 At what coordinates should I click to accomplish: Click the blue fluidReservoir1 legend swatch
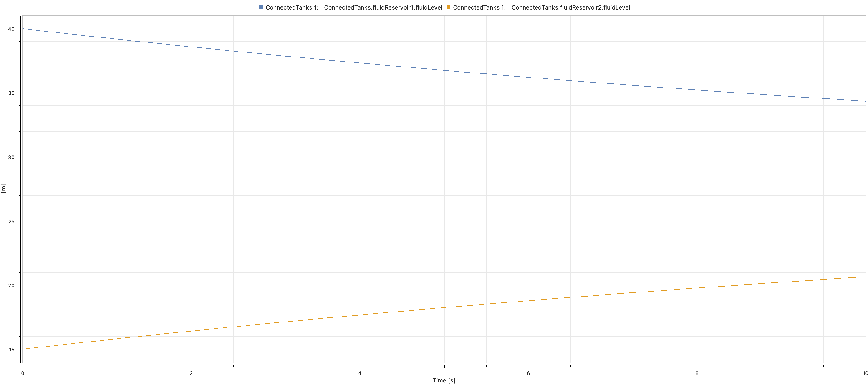pyautogui.click(x=261, y=7)
